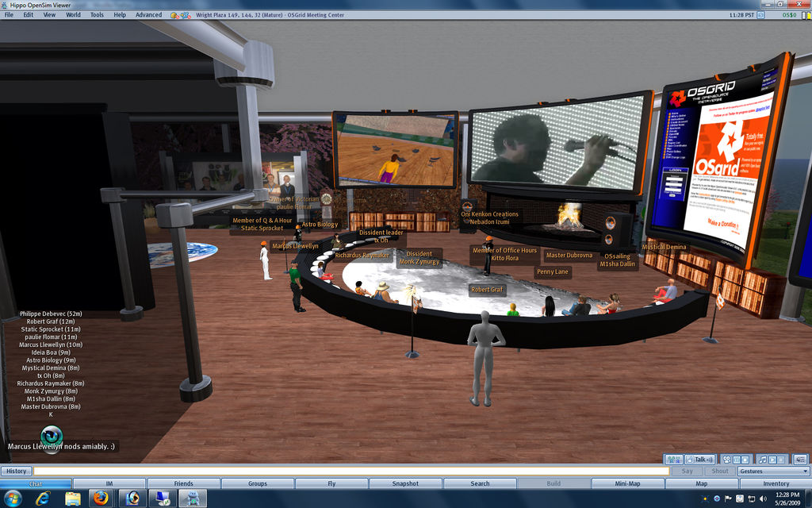Open Internet Explorer from the taskbar
812x508 pixels.
[x=43, y=498]
